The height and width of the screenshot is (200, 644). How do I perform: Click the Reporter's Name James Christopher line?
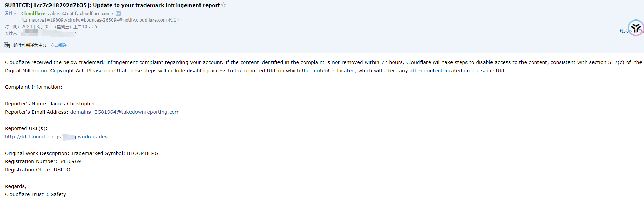click(x=50, y=104)
